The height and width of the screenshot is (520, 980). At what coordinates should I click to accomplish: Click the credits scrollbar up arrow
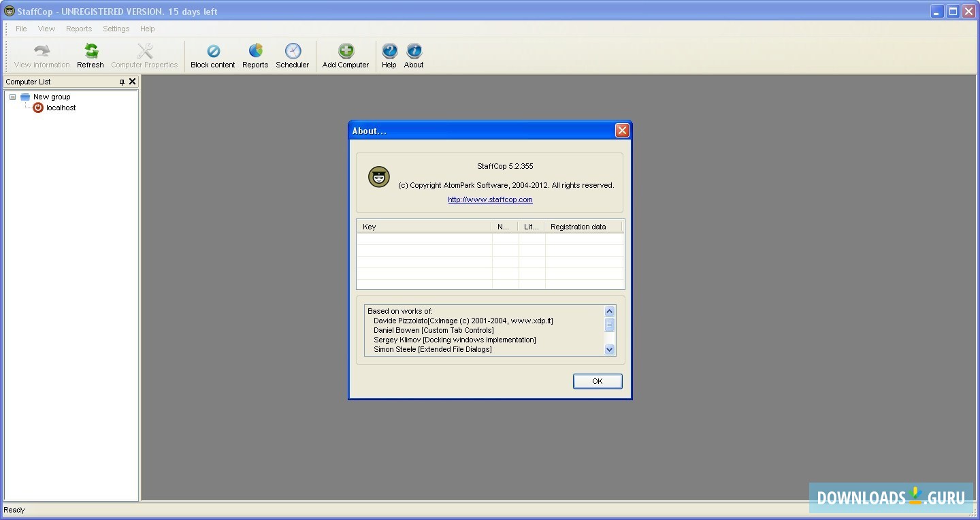[x=610, y=311]
